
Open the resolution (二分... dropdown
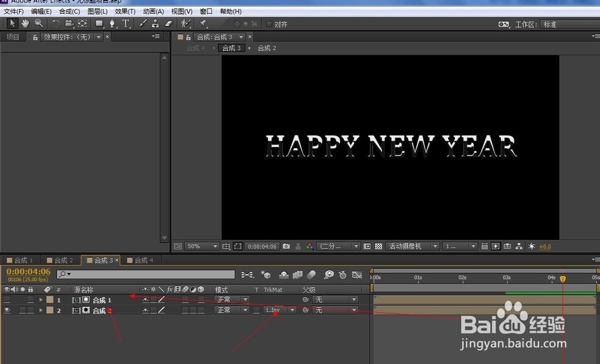(338, 246)
